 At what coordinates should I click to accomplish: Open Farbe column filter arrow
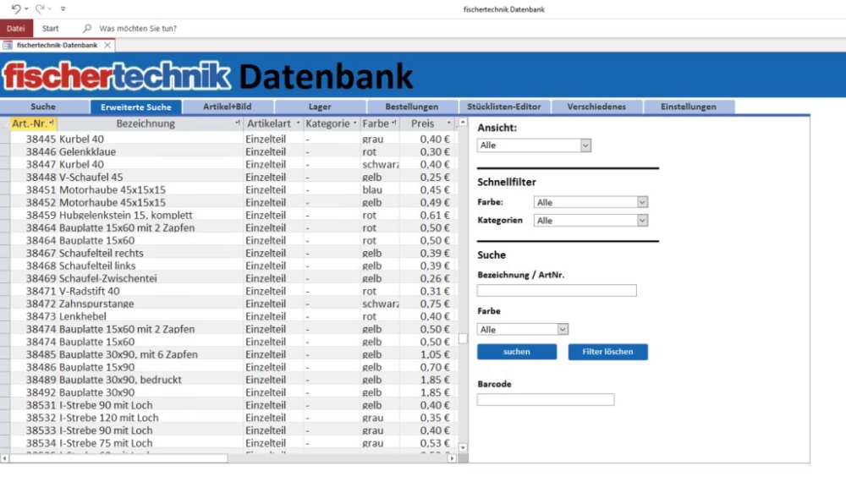[394, 123]
